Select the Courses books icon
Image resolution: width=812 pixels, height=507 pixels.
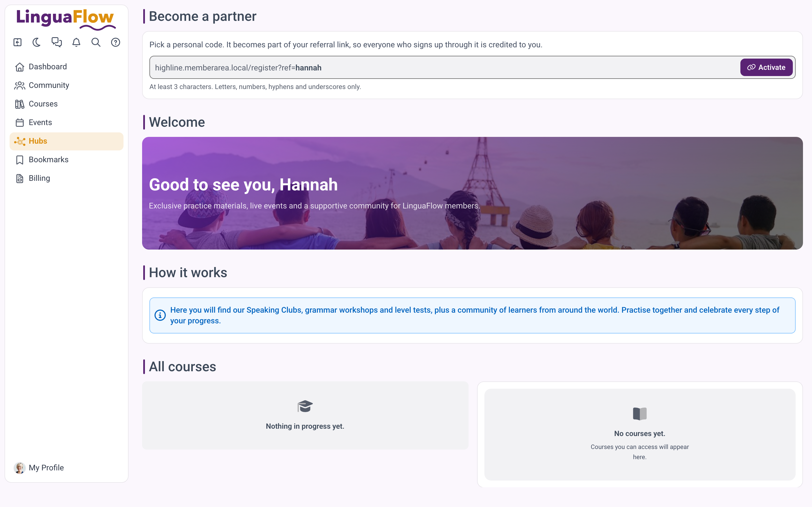tap(20, 104)
